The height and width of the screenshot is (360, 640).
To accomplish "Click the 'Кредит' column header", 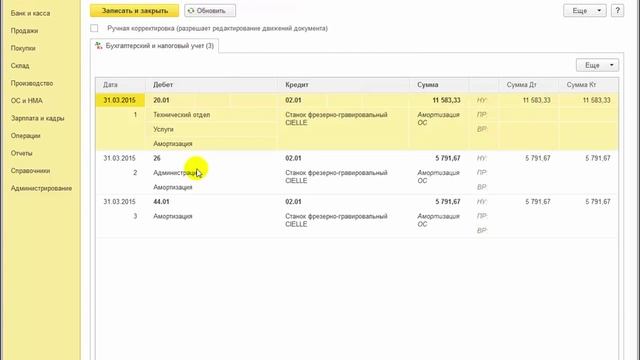I will click(343, 85).
